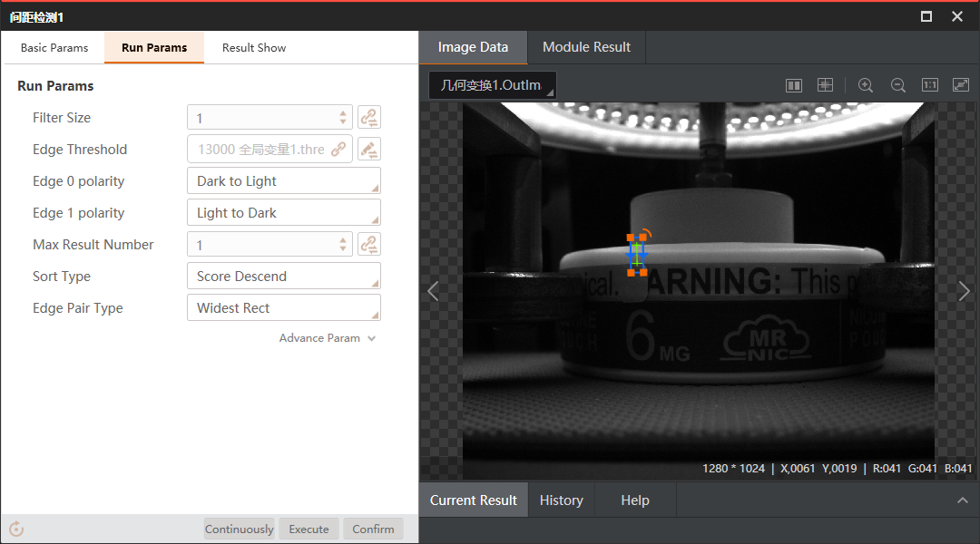
Task: Click the Confirm button
Action: point(373,529)
